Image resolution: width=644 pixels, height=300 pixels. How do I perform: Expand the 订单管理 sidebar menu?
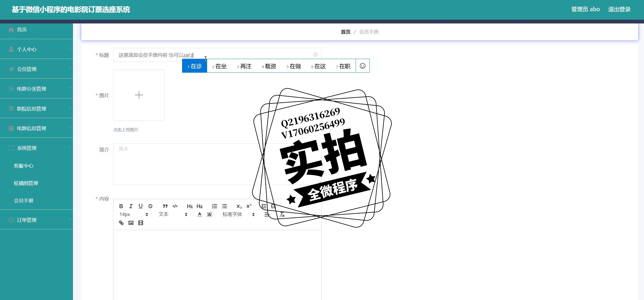36,220
